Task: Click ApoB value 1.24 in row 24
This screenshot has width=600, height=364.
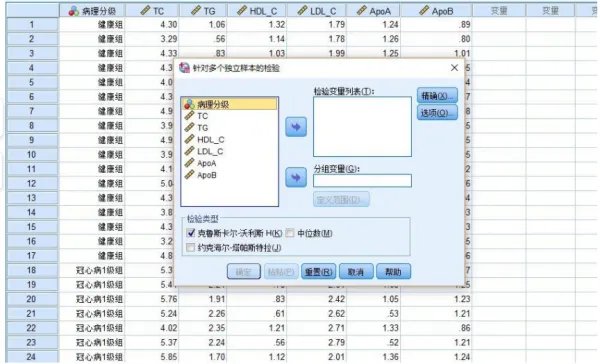Action: point(436,357)
